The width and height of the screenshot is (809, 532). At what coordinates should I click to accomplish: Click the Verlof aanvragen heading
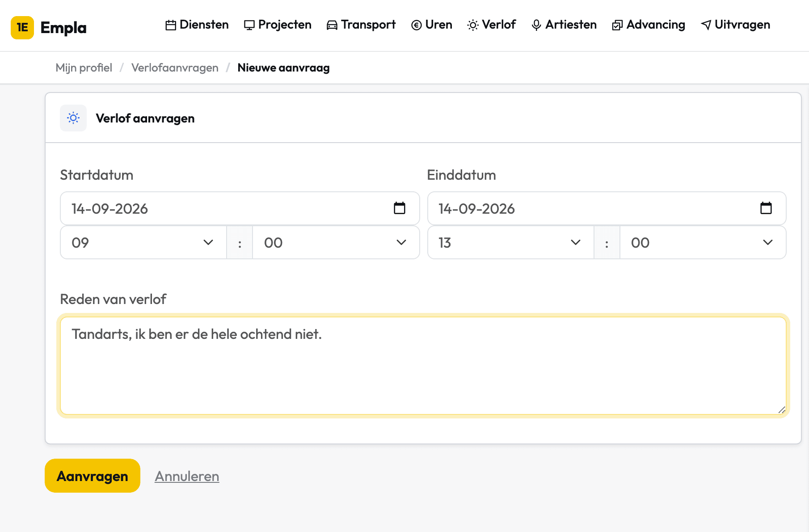145,118
